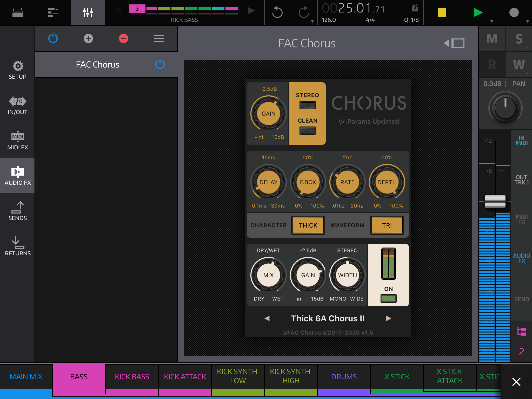Image resolution: width=532 pixels, height=399 pixels.
Task: Open the RETURNS section
Action: pos(18,247)
